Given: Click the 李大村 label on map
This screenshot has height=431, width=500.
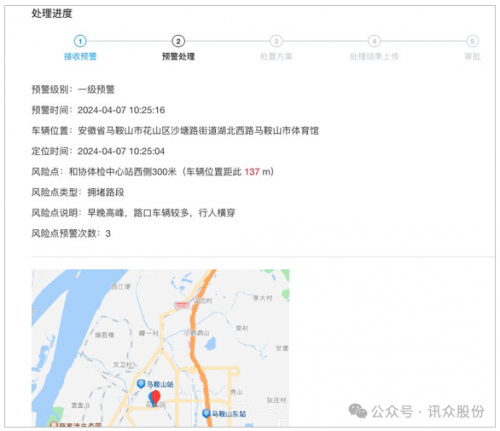Looking at the screenshot, I should (263, 298).
